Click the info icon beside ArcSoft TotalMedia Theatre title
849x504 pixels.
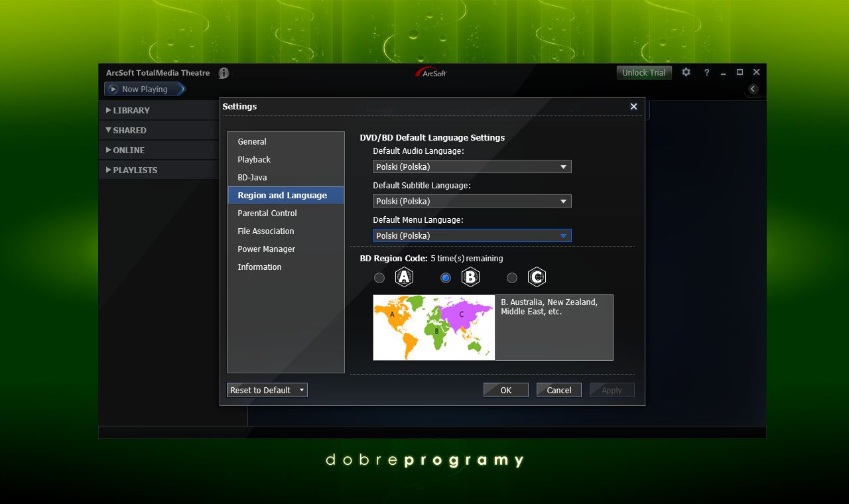tap(224, 73)
